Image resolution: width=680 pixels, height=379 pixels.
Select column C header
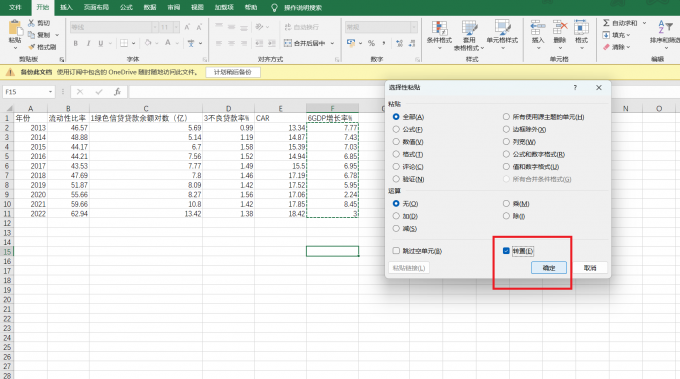click(146, 108)
